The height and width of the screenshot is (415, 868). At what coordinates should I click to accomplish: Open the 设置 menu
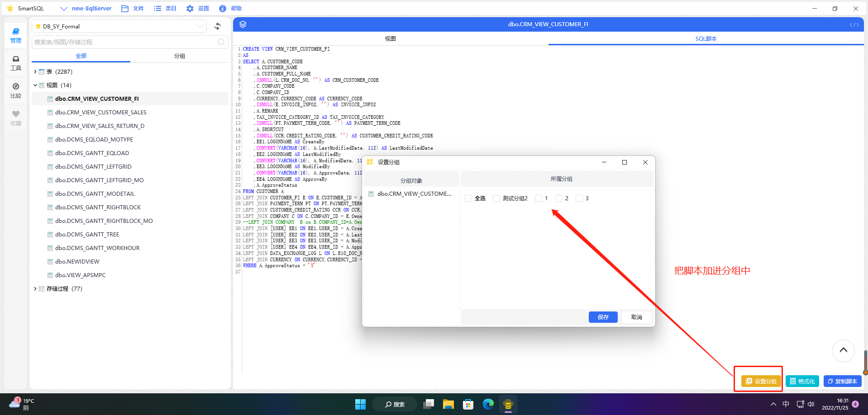tap(198, 9)
